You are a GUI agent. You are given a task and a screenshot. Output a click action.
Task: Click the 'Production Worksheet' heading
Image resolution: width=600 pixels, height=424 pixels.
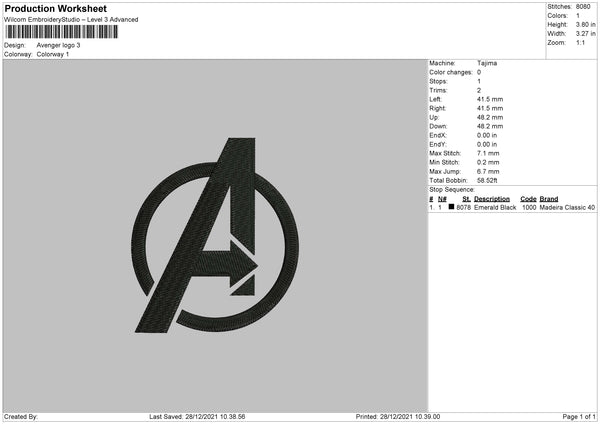(x=55, y=8)
